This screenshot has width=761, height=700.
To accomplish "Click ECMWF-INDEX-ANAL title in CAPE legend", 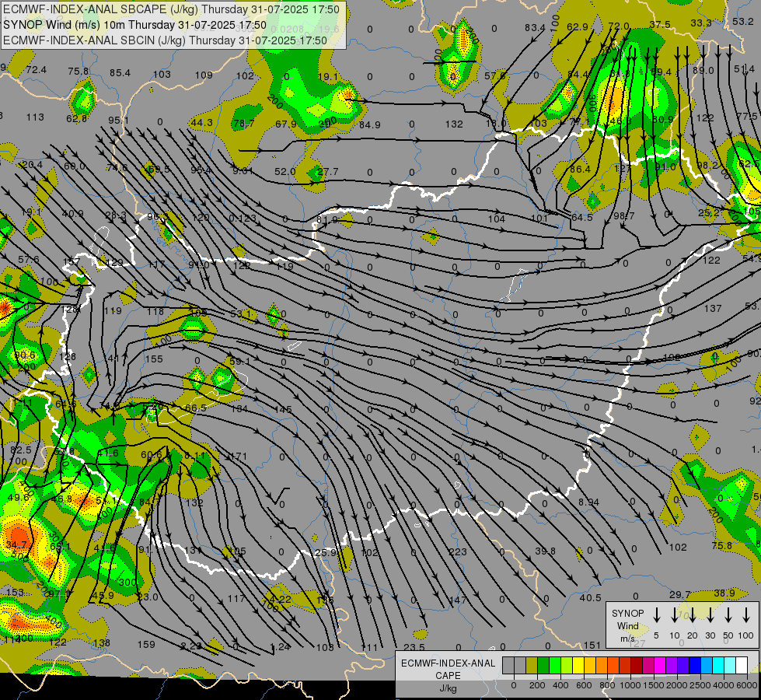I will pyautogui.click(x=448, y=663).
